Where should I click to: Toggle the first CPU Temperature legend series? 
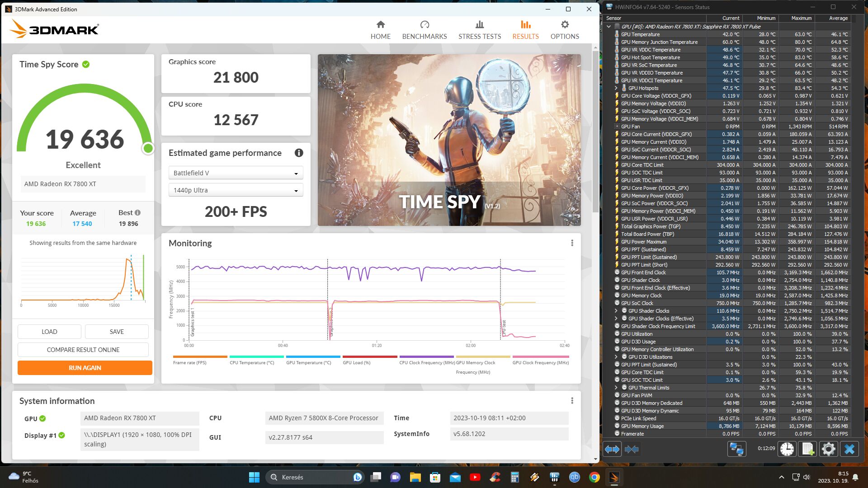[x=256, y=360]
